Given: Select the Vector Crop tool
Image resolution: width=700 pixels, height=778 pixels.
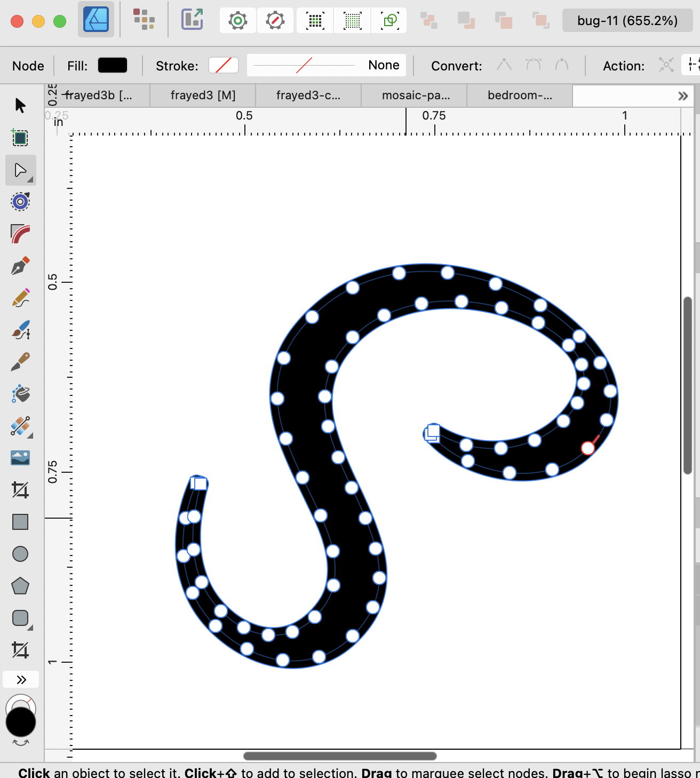Looking at the screenshot, I should (20, 490).
